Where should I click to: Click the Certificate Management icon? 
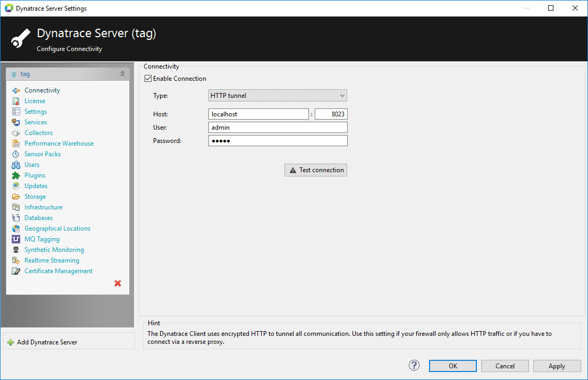(16, 271)
